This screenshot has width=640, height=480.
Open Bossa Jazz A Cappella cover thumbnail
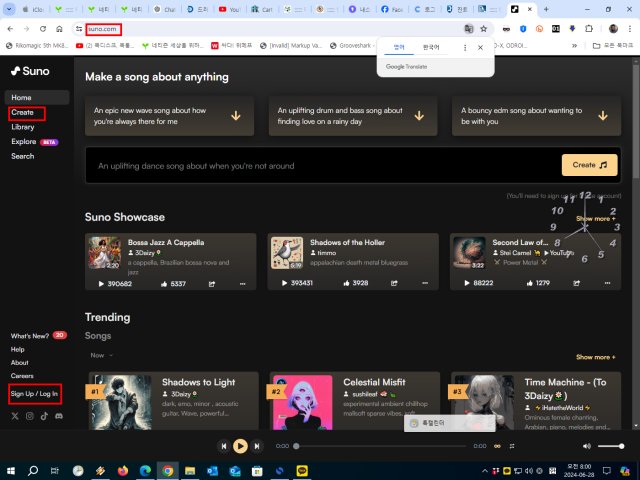coord(104,253)
